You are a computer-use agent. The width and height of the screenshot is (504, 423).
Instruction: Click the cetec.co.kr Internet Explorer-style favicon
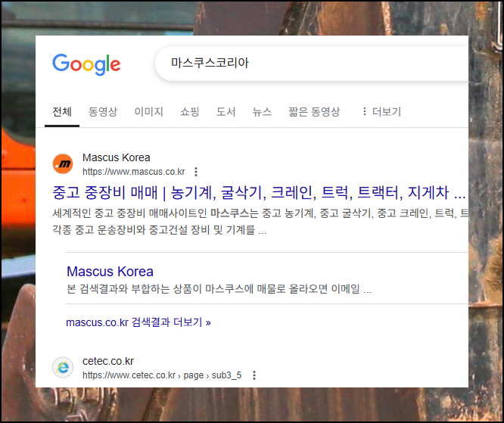click(x=63, y=368)
